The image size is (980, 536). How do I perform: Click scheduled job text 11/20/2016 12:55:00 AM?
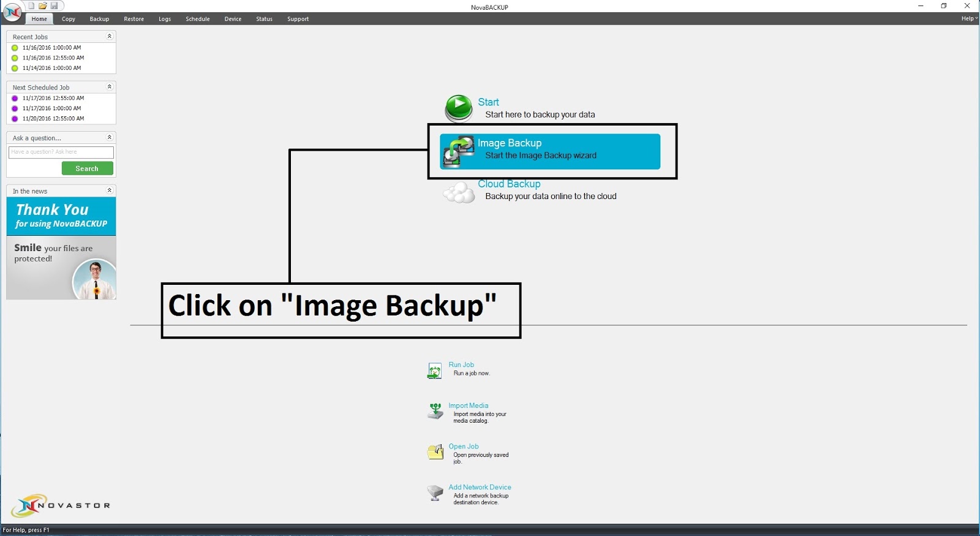pyautogui.click(x=53, y=119)
